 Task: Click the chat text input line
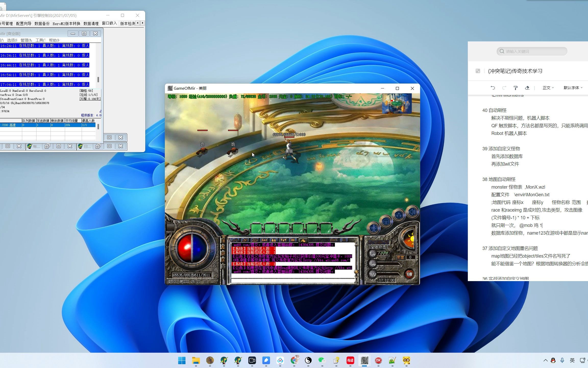click(x=292, y=281)
